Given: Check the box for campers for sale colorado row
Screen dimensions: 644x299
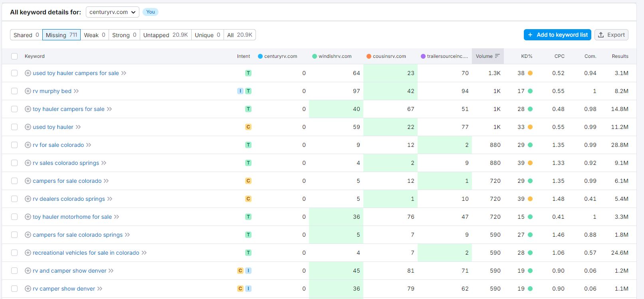Looking at the screenshot, I should tap(14, 181).
